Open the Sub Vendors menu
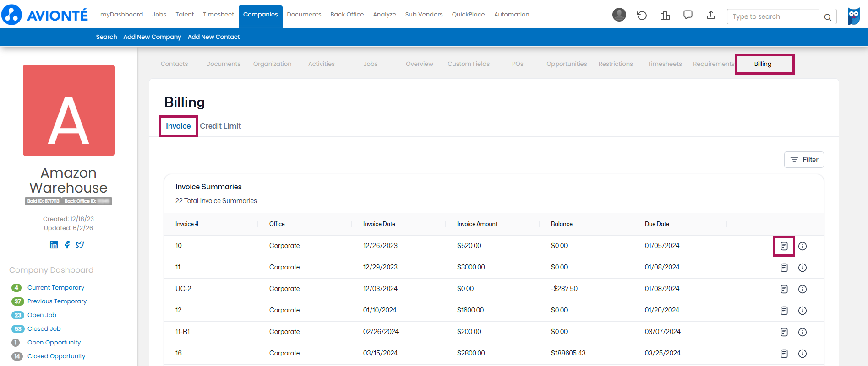The height and width of the screenshot is (366, 868). [424, 15]
